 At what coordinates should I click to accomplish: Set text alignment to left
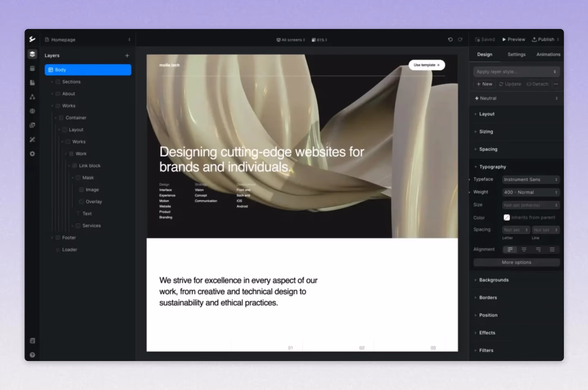pyautogui.click(x=510, y=249)
